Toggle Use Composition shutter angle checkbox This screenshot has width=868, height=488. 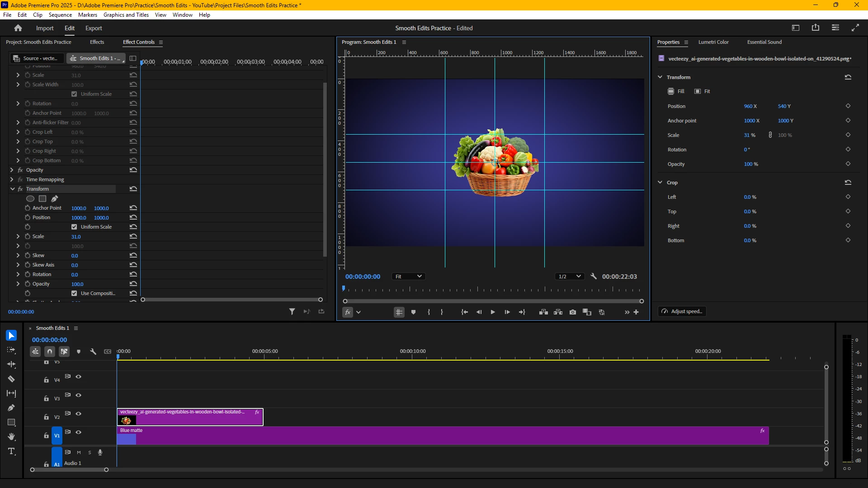coord(74,293)
